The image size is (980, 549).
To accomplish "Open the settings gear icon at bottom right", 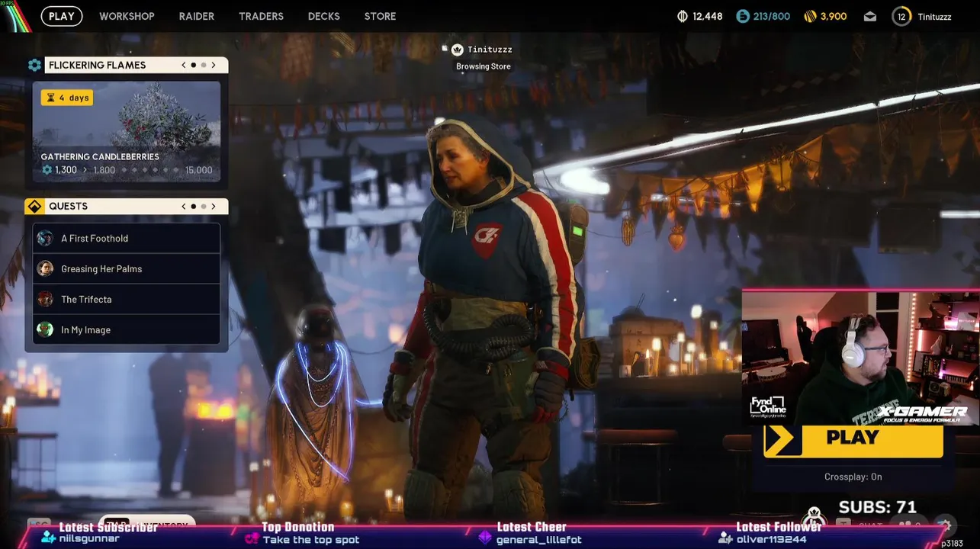I will point(944,525).
